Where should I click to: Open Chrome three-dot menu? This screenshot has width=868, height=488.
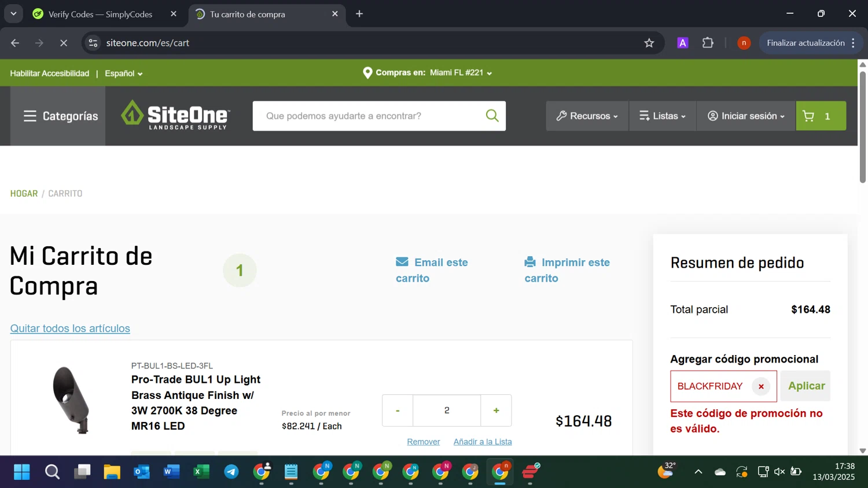tap(853, 43)
